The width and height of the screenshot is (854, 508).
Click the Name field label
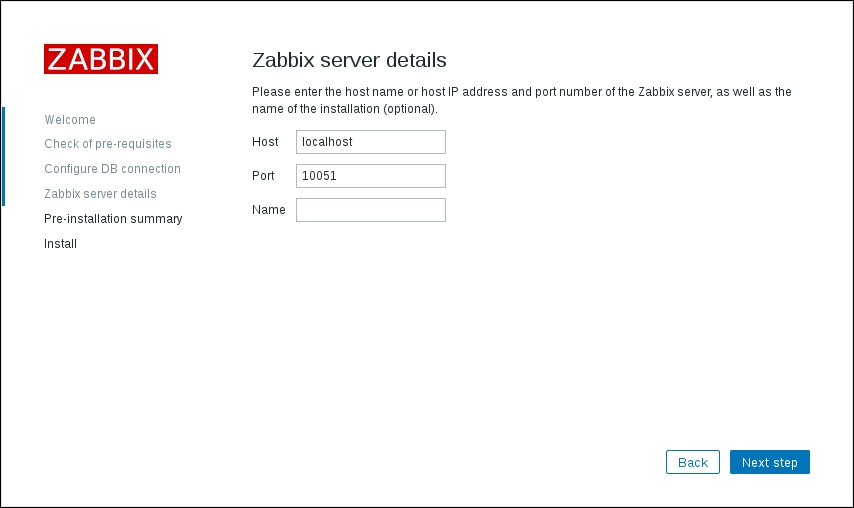click(269, 210)
